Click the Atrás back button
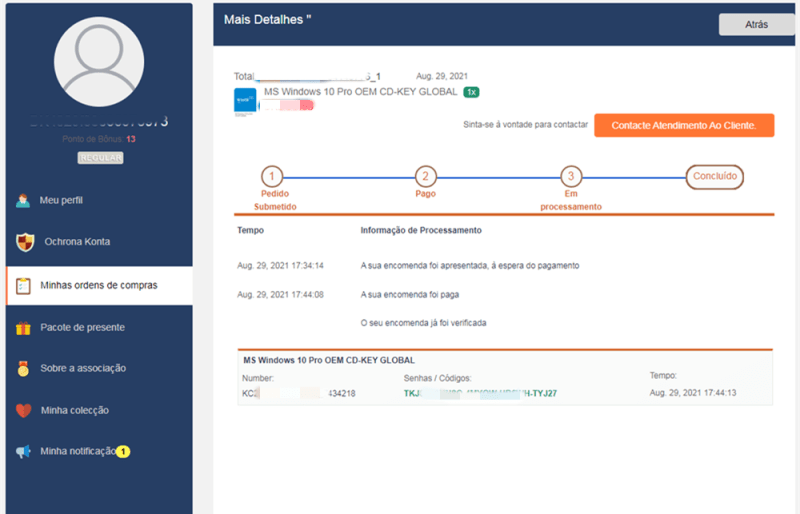This screenshot has width=800, height=514. pos(756,25)
